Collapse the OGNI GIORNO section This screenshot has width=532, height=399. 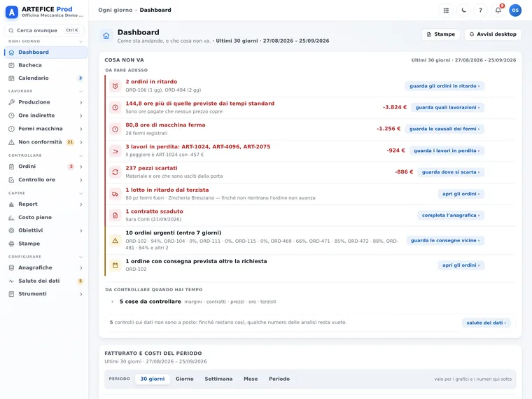coord(80,41)
